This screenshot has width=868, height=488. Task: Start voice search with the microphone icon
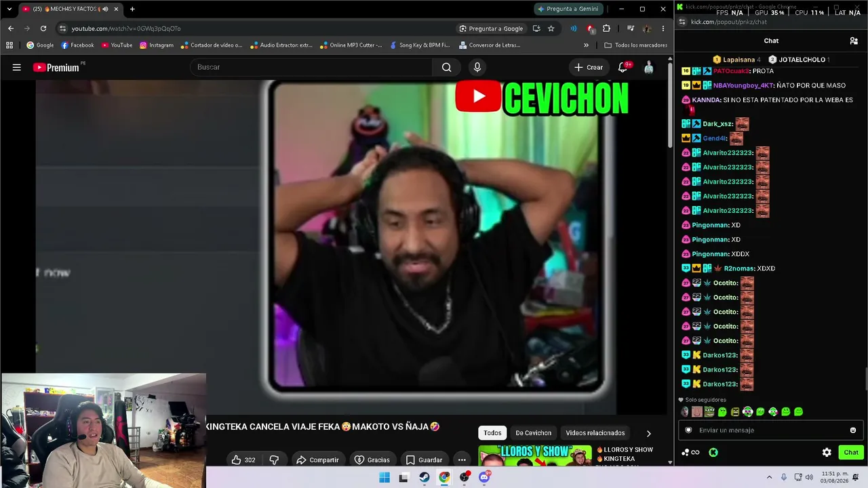point(477,67)
